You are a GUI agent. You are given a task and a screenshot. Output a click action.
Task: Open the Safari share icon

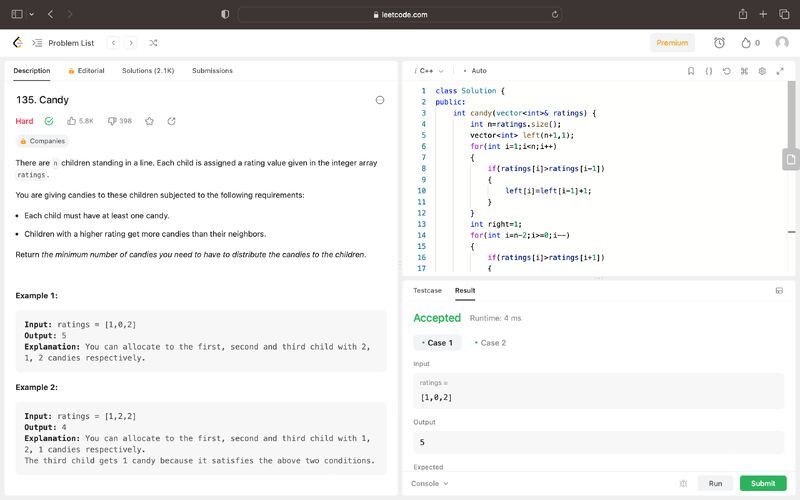click(x=743, y=14)
